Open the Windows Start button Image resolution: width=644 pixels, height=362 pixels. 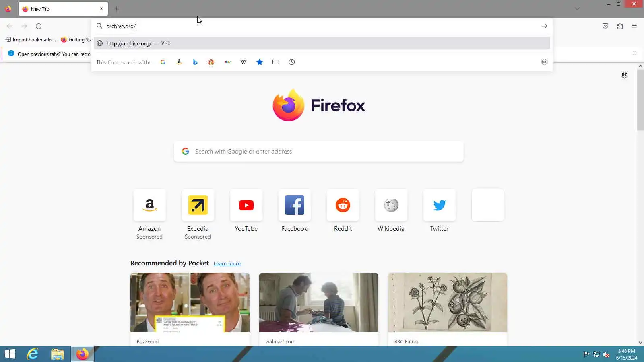click(x=10, y=354)
